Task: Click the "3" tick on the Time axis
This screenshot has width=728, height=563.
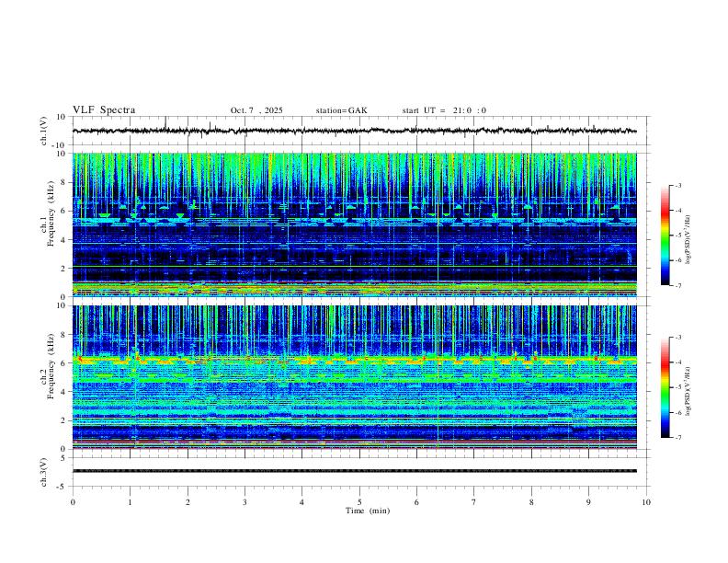Action: (x=245, y=502)
